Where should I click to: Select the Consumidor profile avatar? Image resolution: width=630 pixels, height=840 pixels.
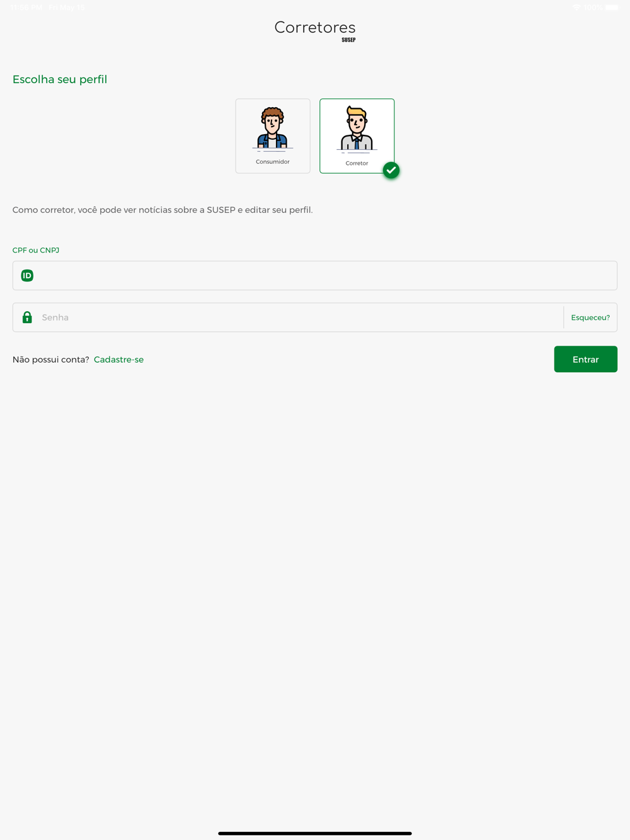click(273, 129)
